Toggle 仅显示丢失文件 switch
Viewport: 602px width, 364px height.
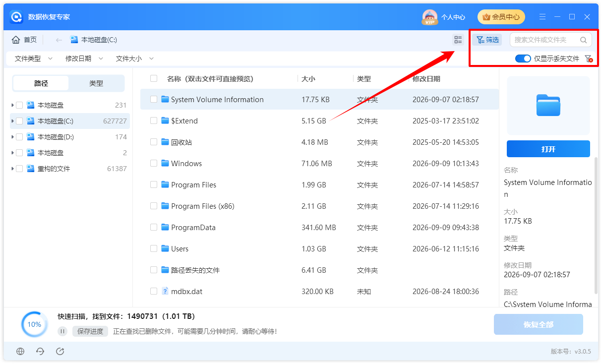(523, 59)
